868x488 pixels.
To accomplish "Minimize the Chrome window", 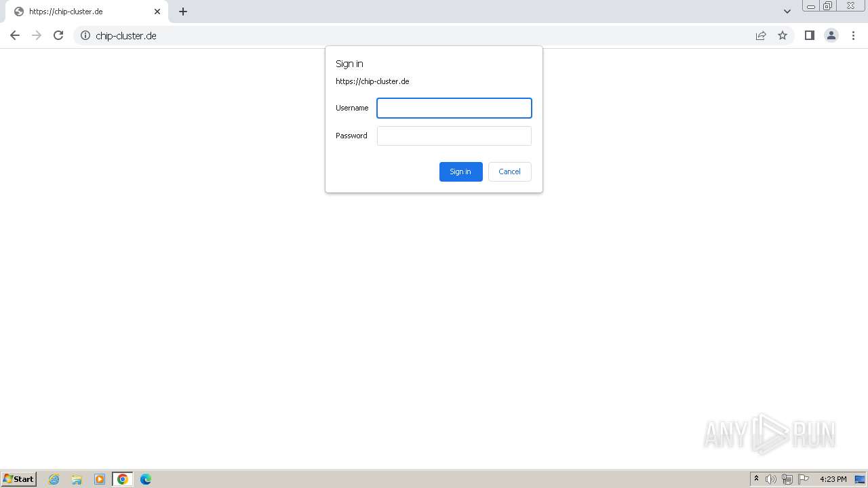I will [x=811, y=6].
